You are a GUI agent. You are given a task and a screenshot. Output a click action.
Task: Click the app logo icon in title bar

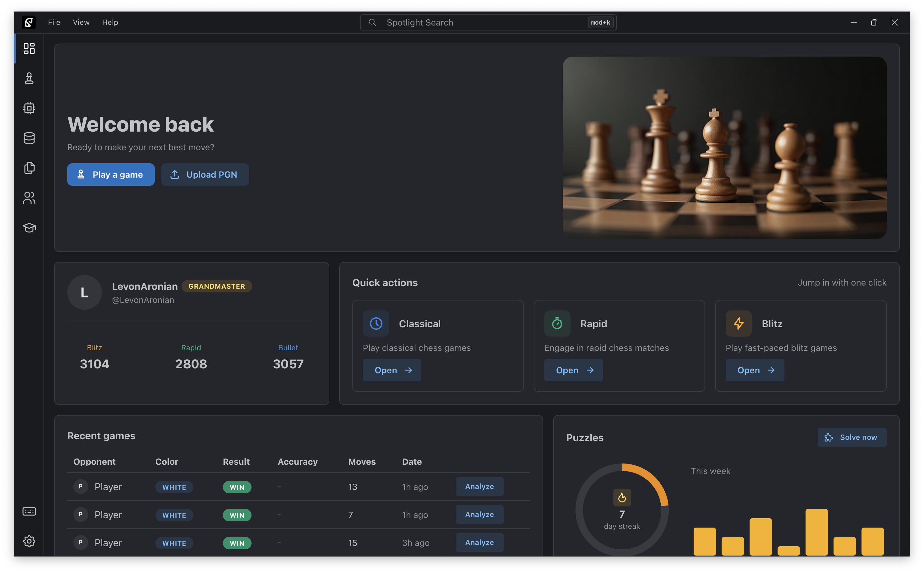pos(29,22)
